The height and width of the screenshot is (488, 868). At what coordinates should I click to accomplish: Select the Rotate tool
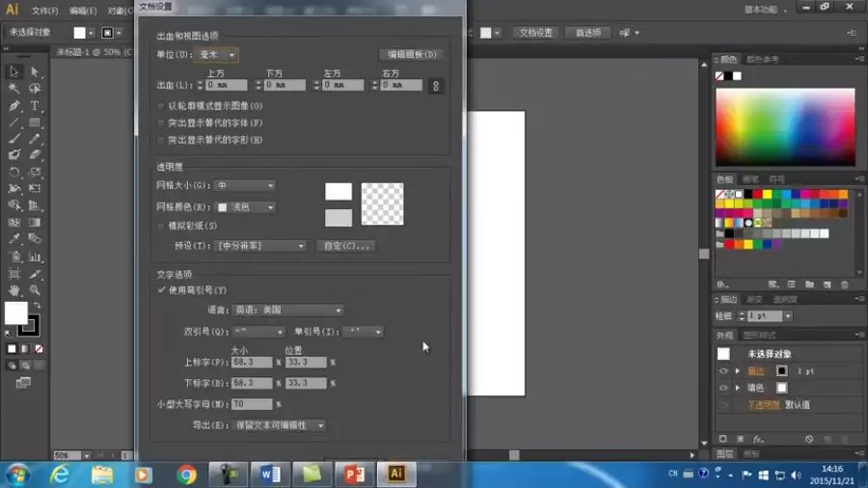(14, 172)
